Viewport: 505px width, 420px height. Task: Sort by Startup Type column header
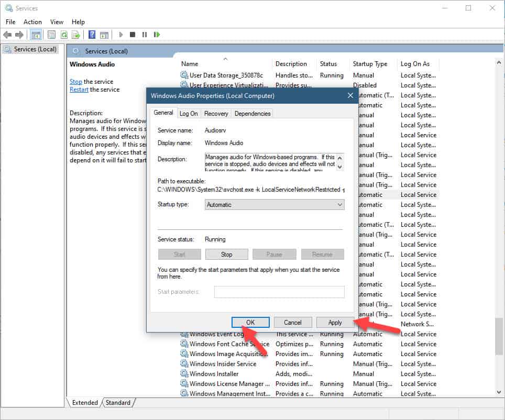[374, 64]
